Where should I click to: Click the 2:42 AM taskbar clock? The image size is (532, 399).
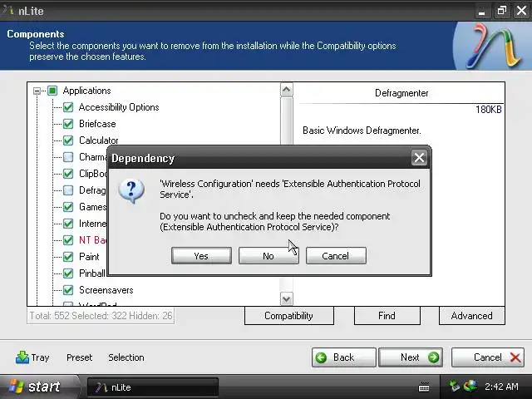501,387
